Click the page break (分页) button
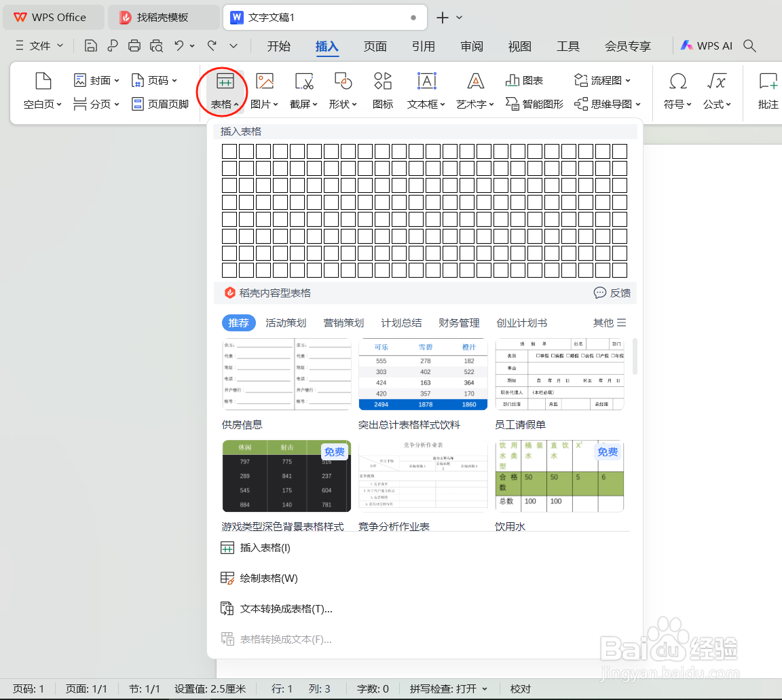782x700 pixels. [97, 105]
